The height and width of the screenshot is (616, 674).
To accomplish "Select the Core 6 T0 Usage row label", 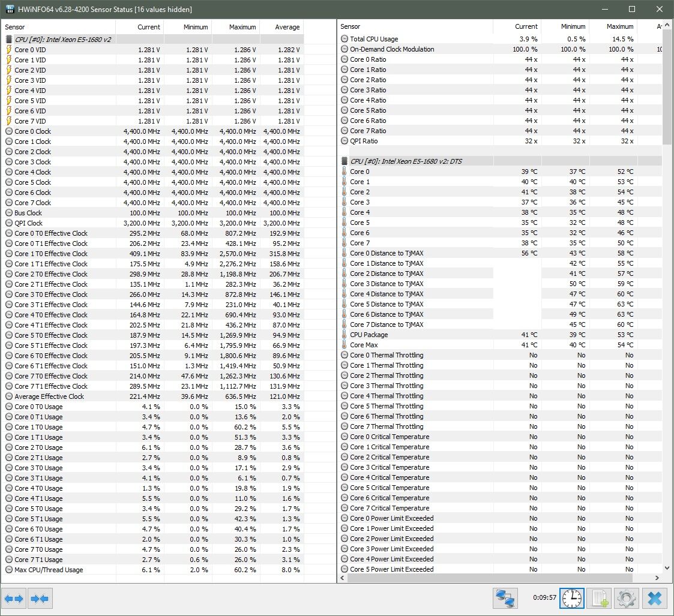I will coord(38,529).
